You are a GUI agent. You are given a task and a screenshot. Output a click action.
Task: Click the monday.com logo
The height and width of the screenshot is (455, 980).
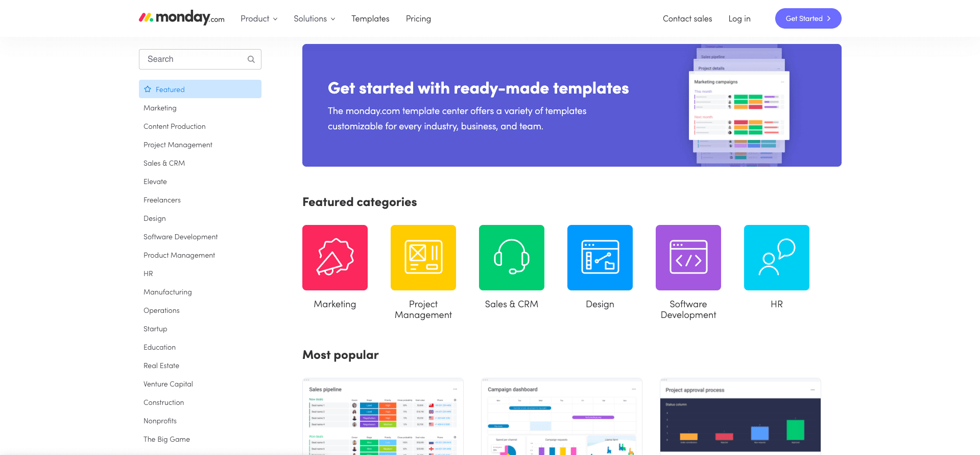(182, 18)
